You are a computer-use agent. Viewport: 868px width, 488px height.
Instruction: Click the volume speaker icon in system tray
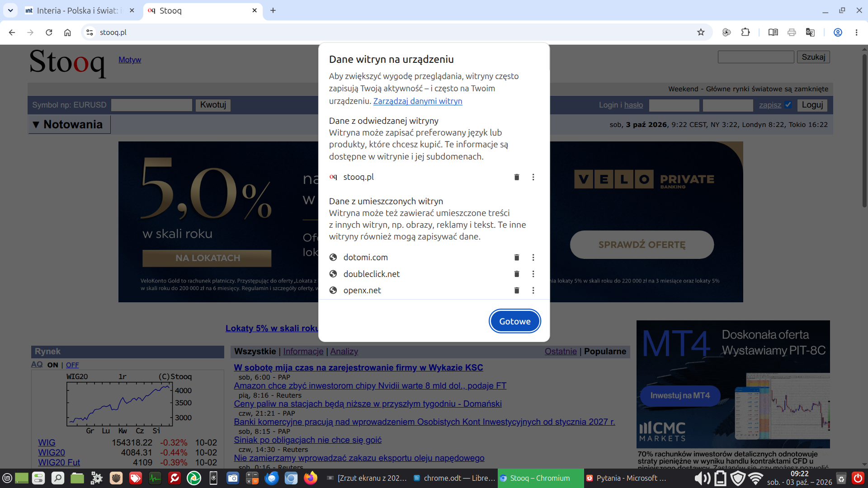click(702, 478)
